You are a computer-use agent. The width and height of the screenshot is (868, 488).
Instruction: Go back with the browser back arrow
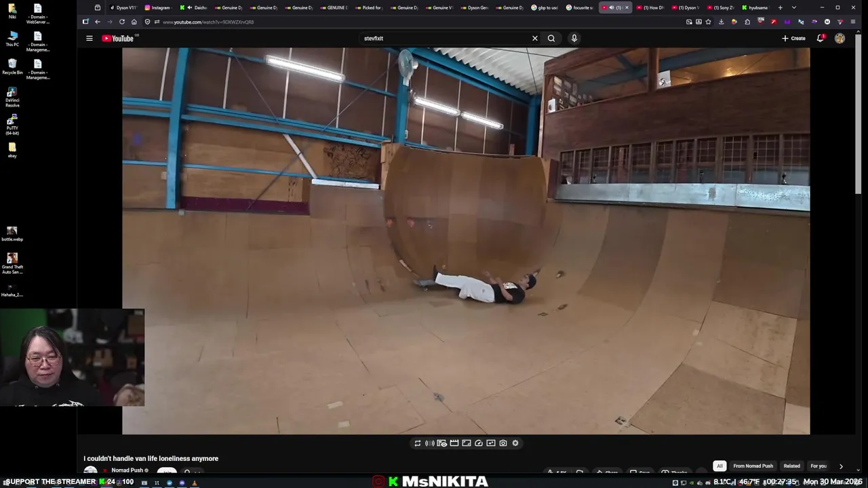[x=97, y=22]
